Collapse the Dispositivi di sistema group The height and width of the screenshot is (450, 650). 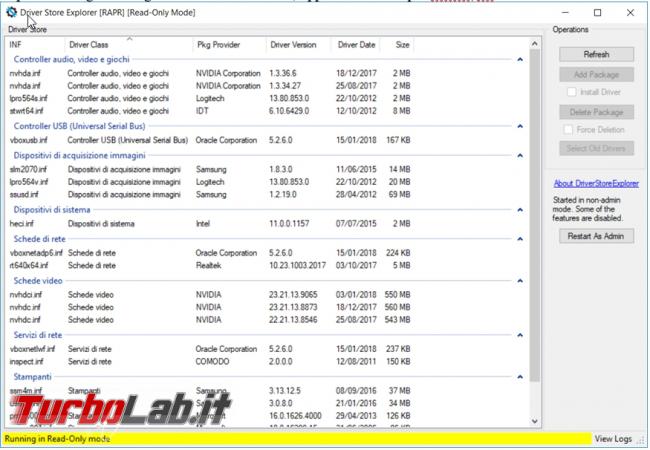tap(520, 210)
